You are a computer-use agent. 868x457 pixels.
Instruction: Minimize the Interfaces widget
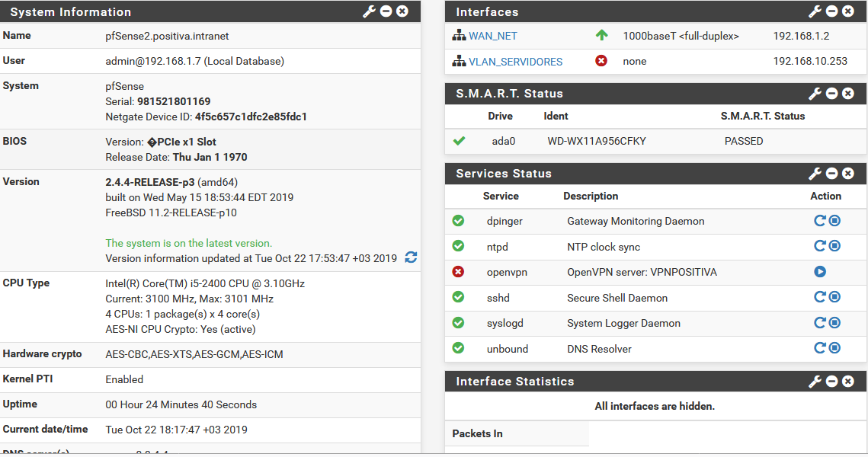click(832, 11)
